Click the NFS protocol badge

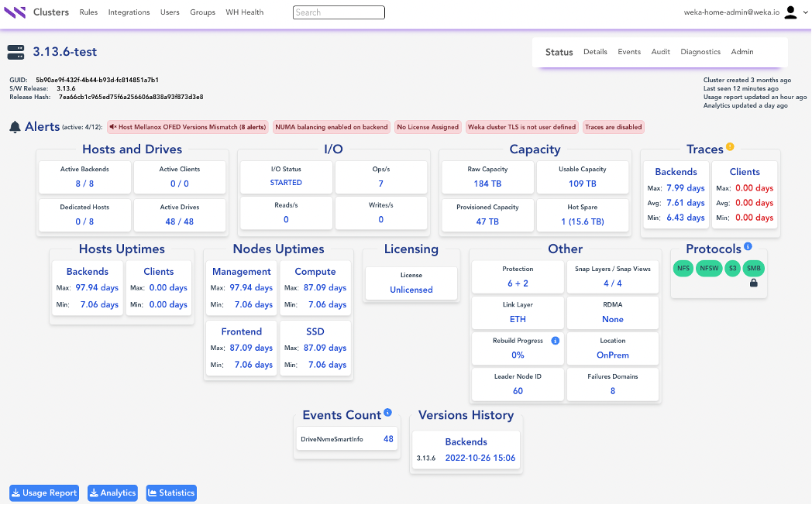[x=683, y=269]
